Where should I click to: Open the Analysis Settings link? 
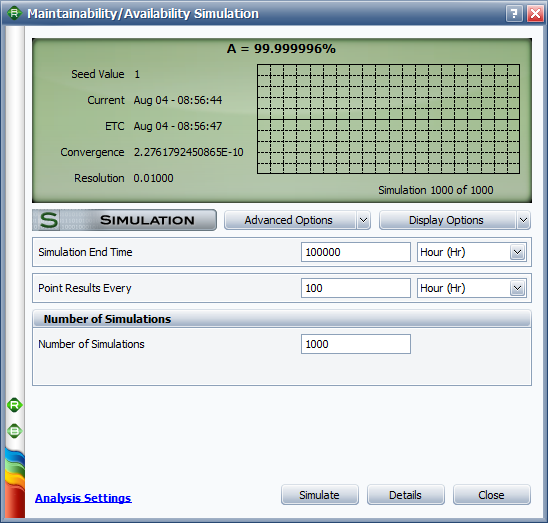click(83, 498)
